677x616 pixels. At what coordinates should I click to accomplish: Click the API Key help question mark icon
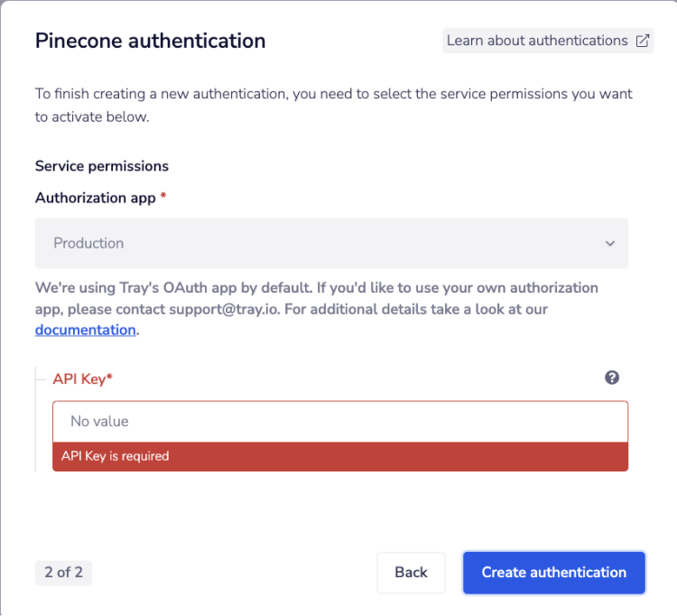click(612, 378)
